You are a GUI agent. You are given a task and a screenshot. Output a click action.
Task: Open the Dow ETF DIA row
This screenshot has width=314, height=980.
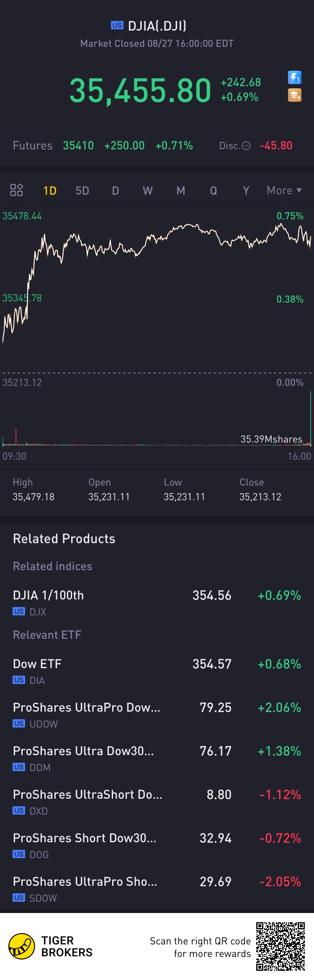[157, 671]
